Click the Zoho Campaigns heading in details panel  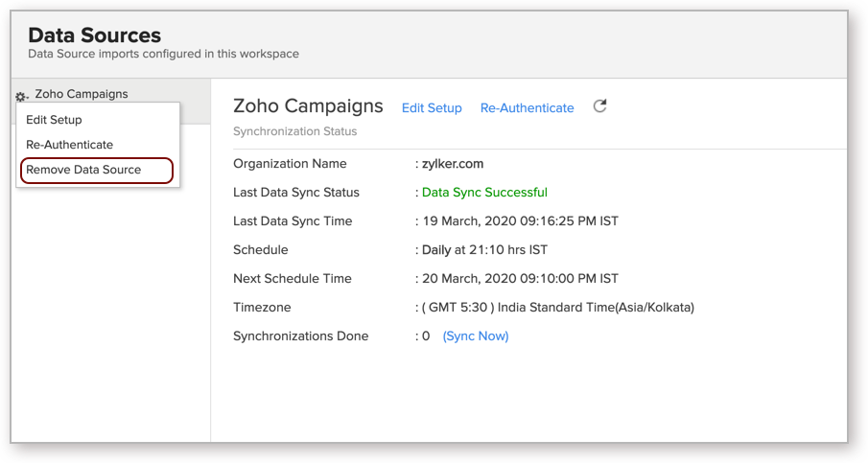point(308,105)
